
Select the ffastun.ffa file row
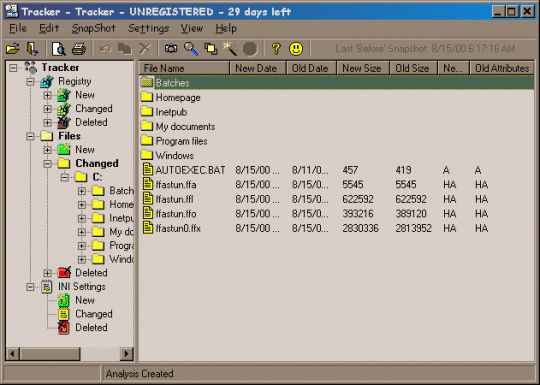(336, 185)
